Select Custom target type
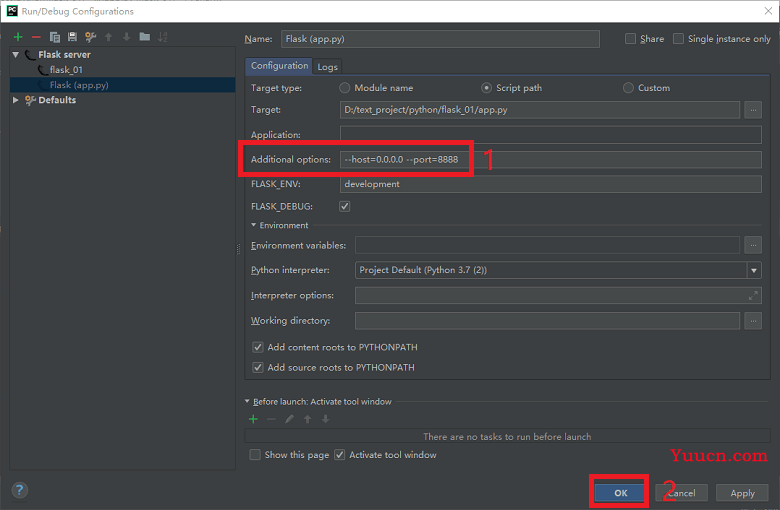 coord(628,88)
